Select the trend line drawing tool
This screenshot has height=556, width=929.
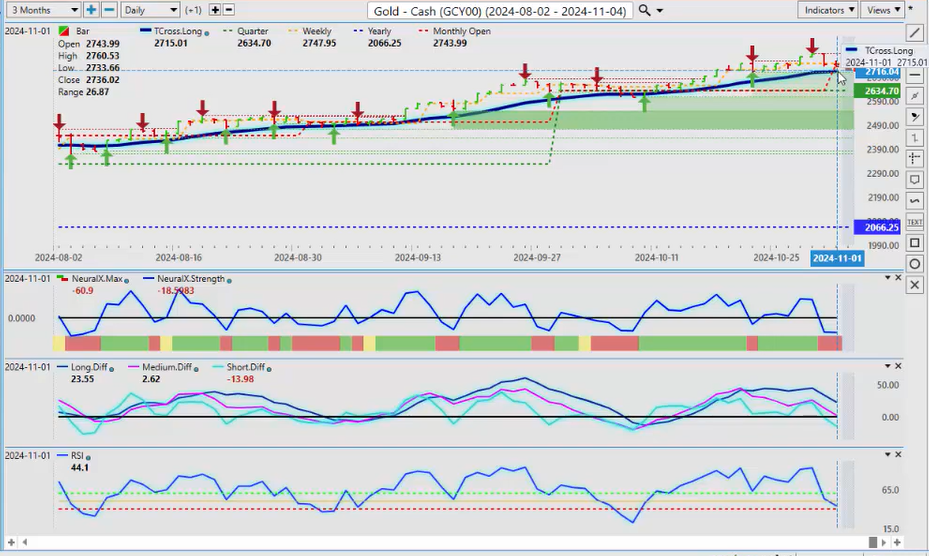[915, 33]
